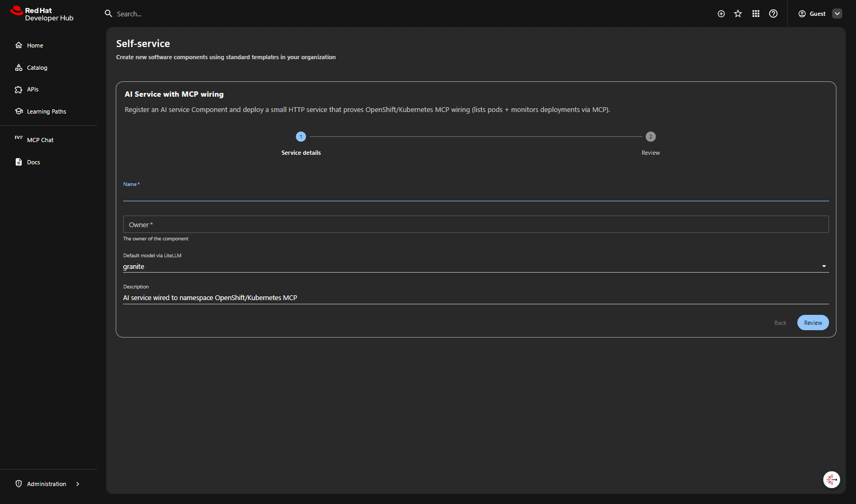Click 'AI Service with MCP wiring' title
Screen dimensions: 856x504
pos(174,94)
